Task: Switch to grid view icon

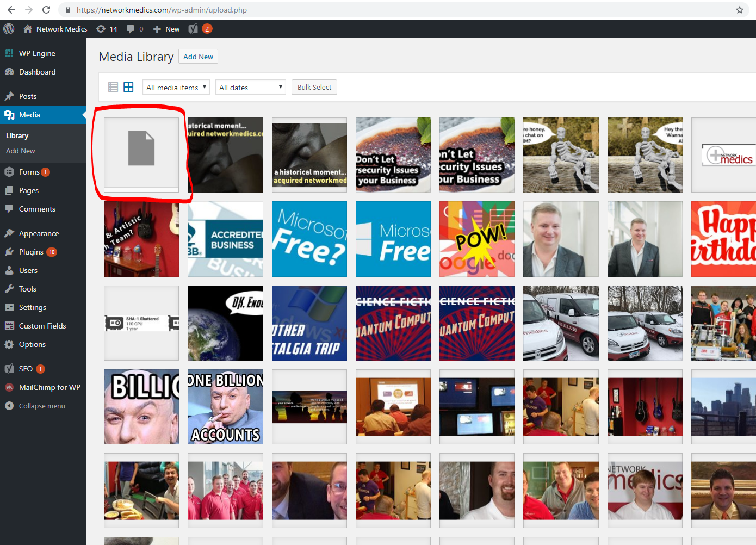Action: pyautogui.click(x=128, y=87)
